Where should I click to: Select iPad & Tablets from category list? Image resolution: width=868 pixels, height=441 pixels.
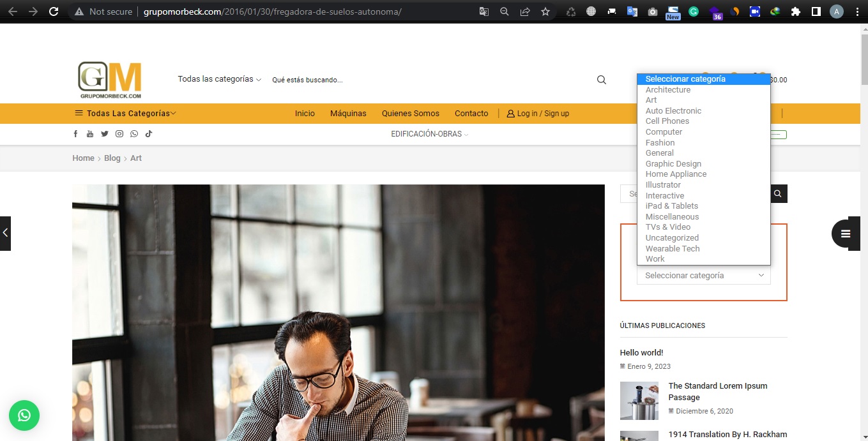tap(704, 206)
